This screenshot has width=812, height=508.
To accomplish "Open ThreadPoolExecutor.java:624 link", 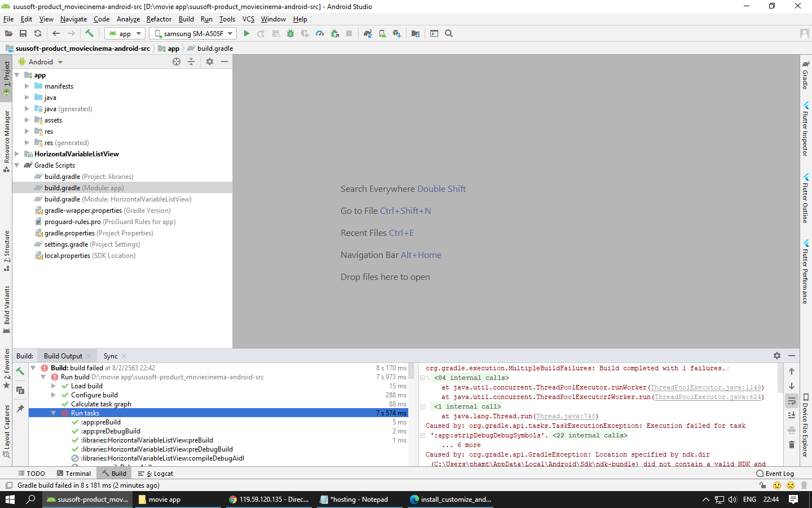I will 707,397.
